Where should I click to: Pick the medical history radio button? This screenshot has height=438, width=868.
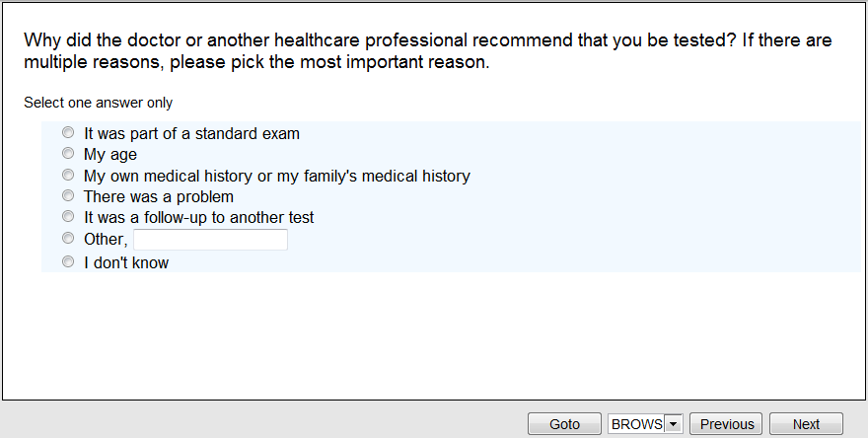[68, 176]
